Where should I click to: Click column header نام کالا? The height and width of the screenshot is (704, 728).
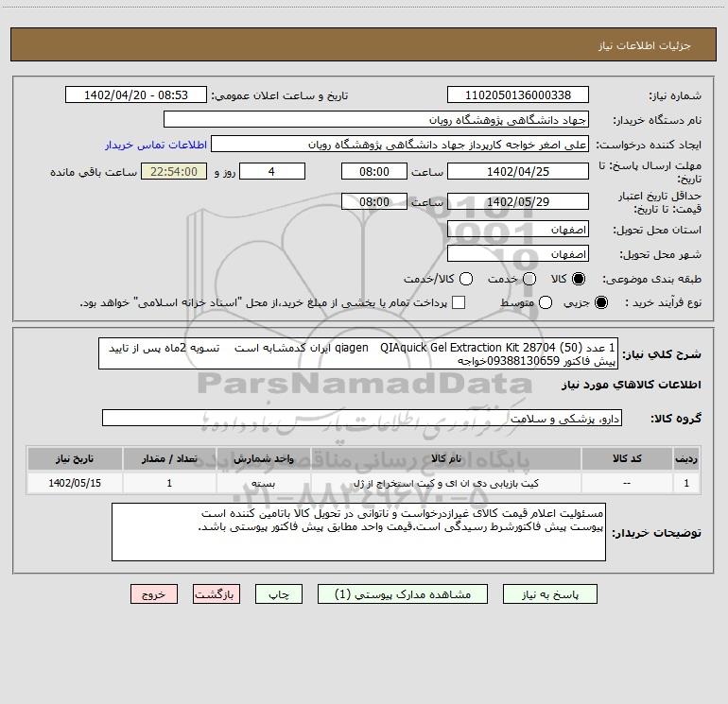pos(446,459)
